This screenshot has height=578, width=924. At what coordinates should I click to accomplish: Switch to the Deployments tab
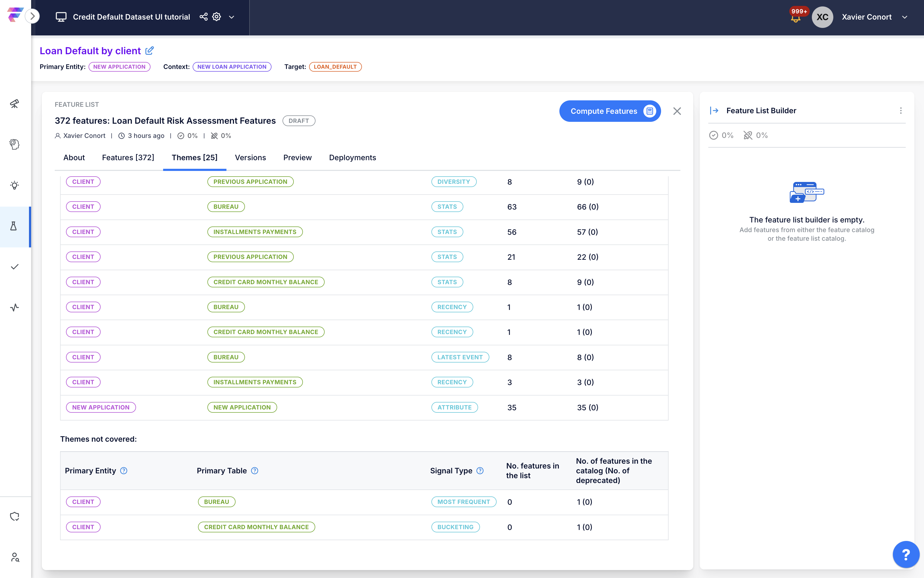click(352, 158)
